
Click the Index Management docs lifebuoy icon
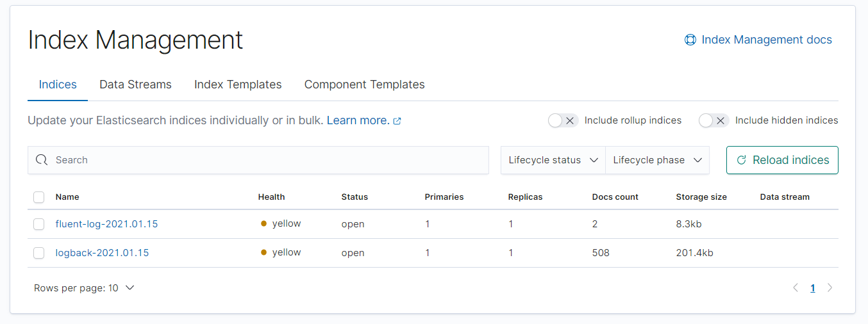(690, 40)
